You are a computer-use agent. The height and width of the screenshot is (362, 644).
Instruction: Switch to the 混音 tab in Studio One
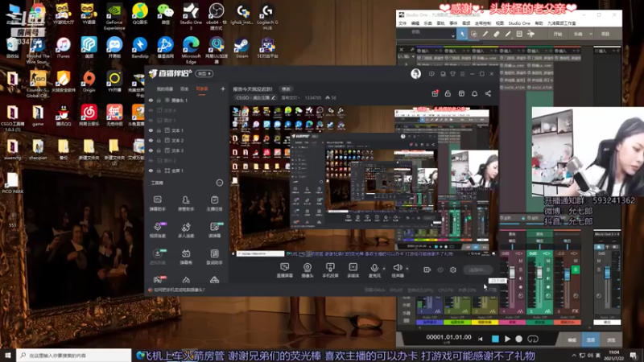(591, 339)
